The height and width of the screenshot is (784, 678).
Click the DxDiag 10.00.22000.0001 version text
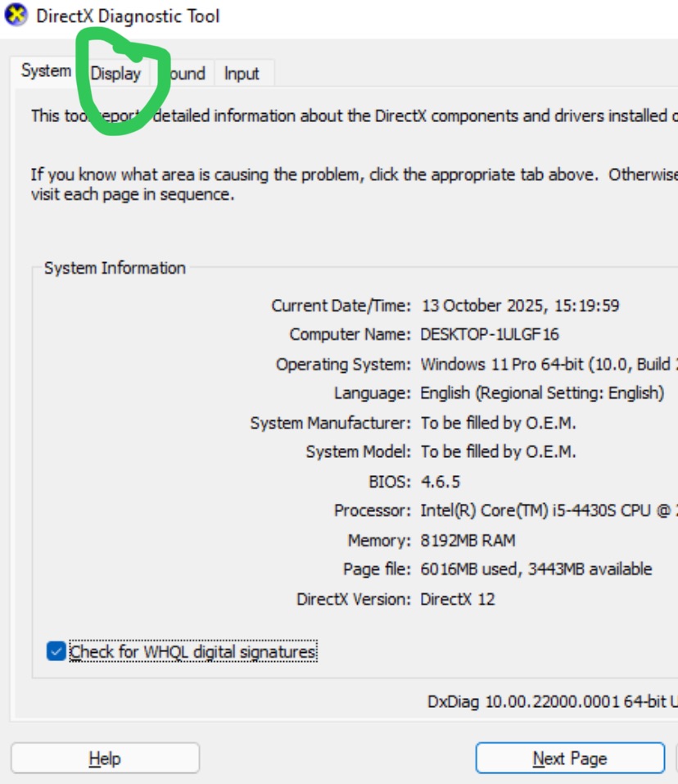pos(552,701)
